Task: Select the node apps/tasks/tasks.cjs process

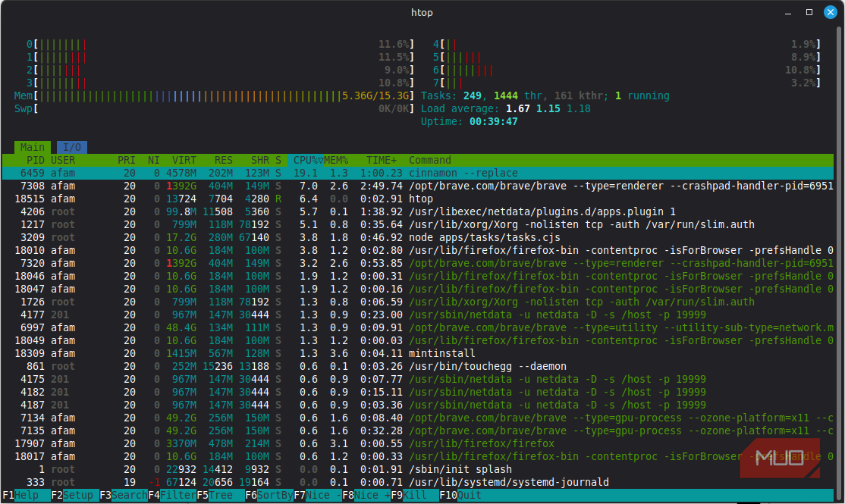Action: [418, 237]
